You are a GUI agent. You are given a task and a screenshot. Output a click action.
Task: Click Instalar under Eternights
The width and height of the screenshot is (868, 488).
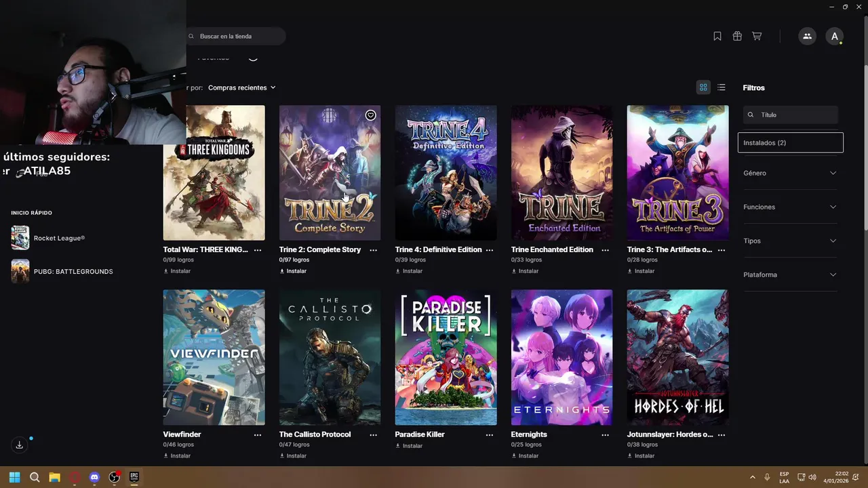click(525, 456)
